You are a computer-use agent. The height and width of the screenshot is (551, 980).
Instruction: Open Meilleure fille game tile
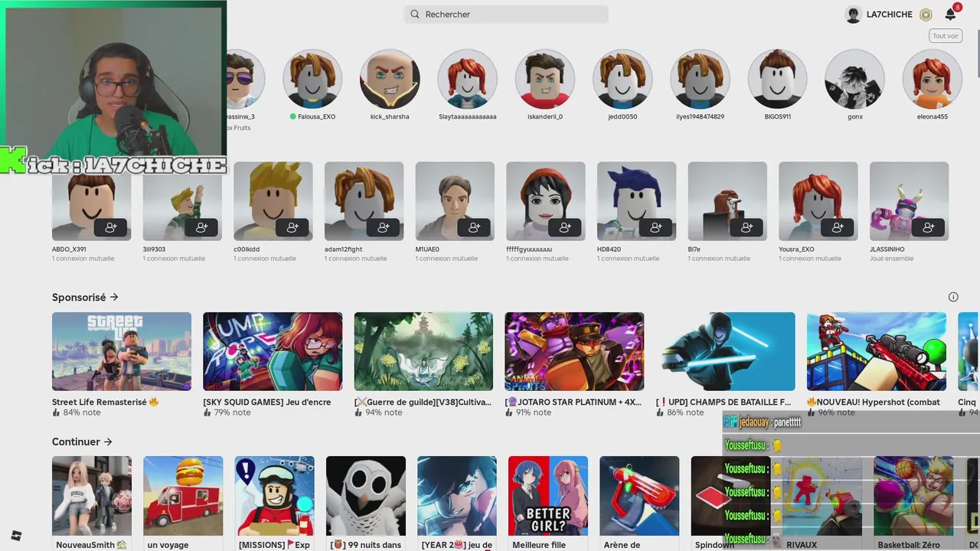(x=548, y=496)
